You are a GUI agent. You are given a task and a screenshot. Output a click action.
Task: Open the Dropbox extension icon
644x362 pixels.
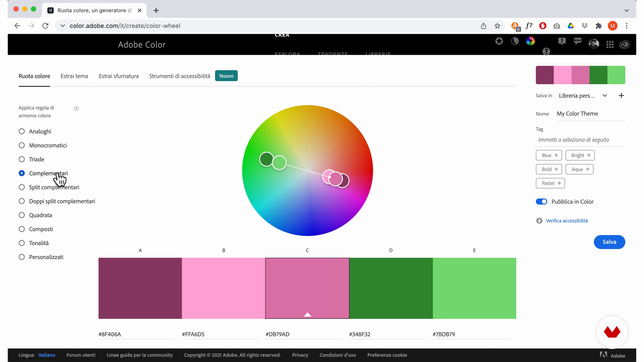coord(585,26)
